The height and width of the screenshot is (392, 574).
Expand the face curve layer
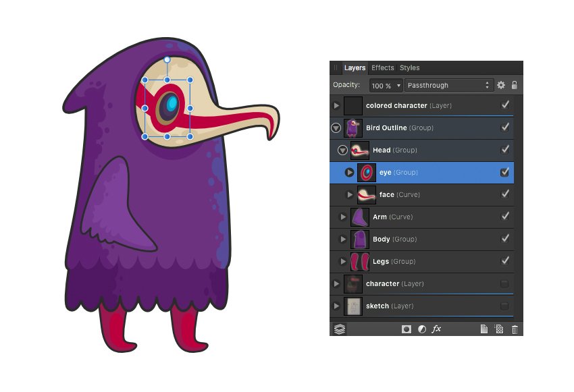coord(350,194)
